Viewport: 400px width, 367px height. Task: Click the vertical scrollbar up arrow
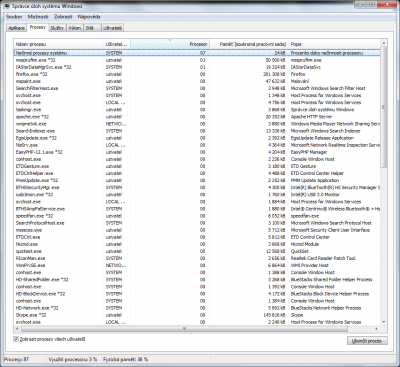(x=383, y=43)
